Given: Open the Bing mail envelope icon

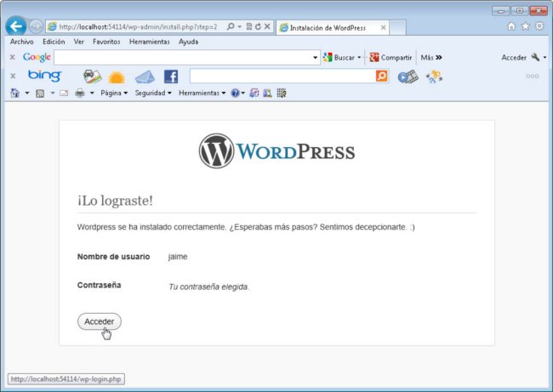Looking at the screenshot, I should (x=145, y=77).
